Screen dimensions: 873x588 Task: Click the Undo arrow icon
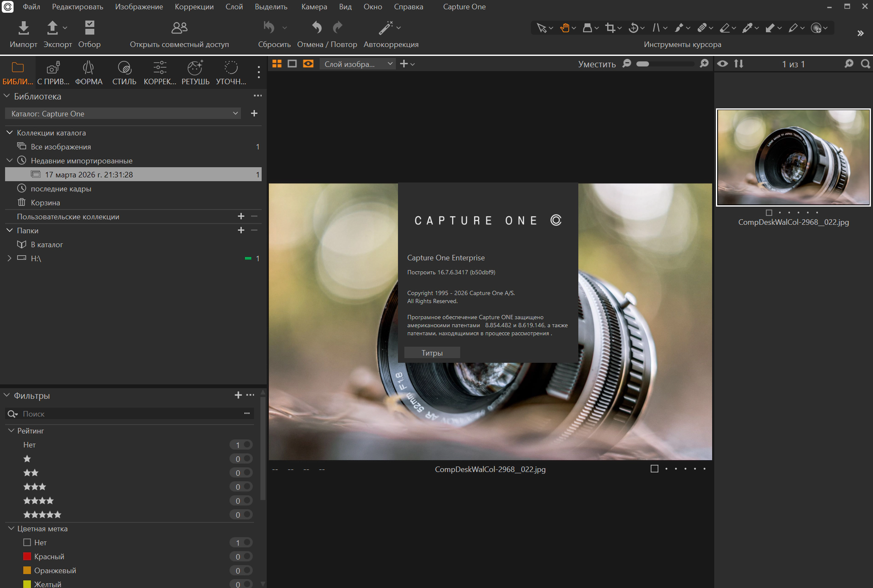[316, 28]
